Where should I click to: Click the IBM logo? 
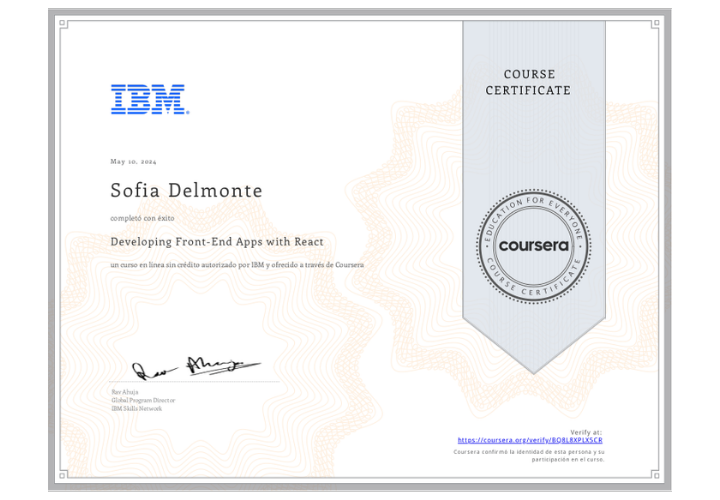pos(150,99)
